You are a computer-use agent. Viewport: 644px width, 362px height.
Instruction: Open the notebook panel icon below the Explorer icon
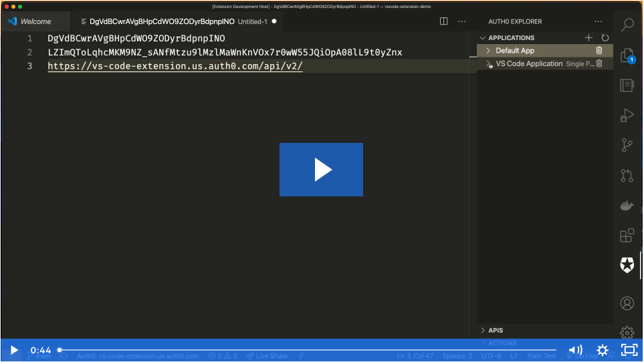click(627, 85)
